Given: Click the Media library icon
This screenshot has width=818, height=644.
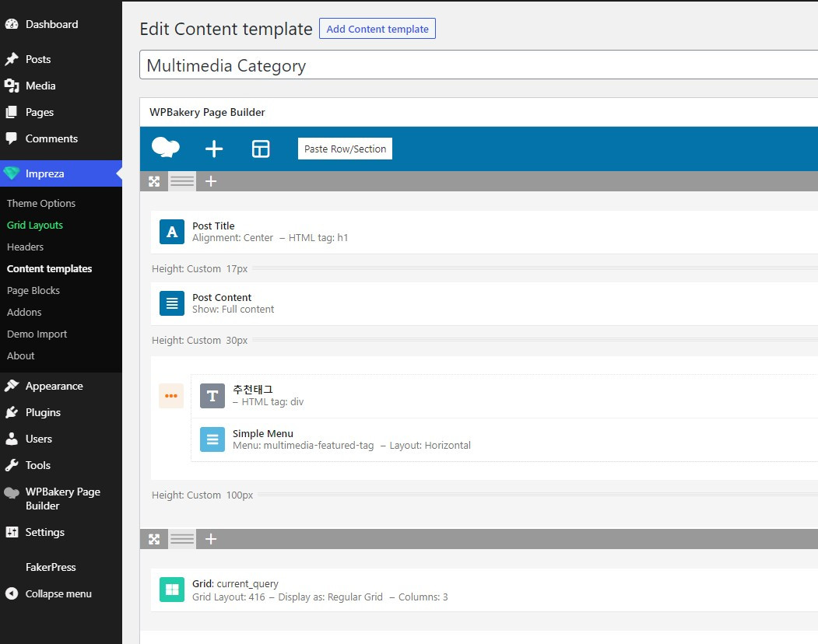Looking at the screenshot, I should 12,86.
